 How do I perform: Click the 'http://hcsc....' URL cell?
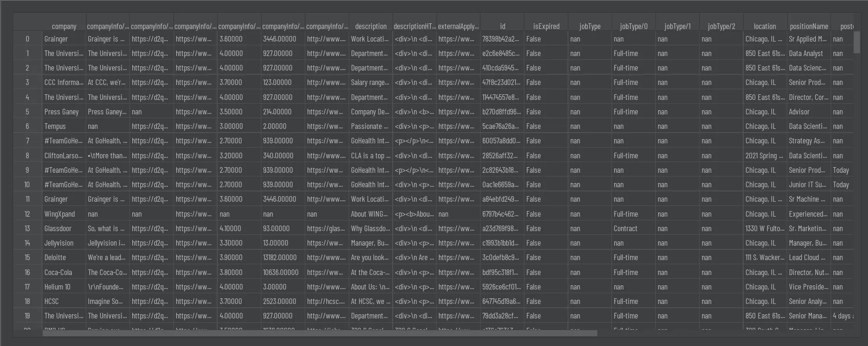pyautogui.click(x=327, y=301)
